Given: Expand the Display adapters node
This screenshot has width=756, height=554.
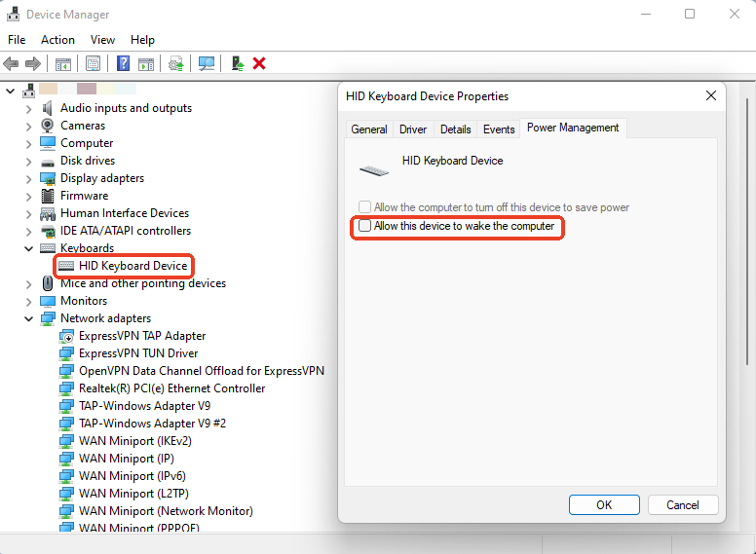Looking at the screenshot, I should coord(28,179).
